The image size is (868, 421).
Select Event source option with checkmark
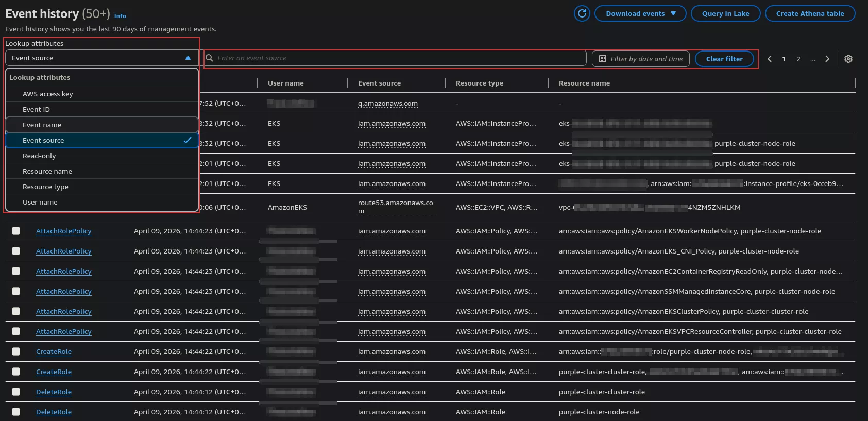tap(102, 140)
